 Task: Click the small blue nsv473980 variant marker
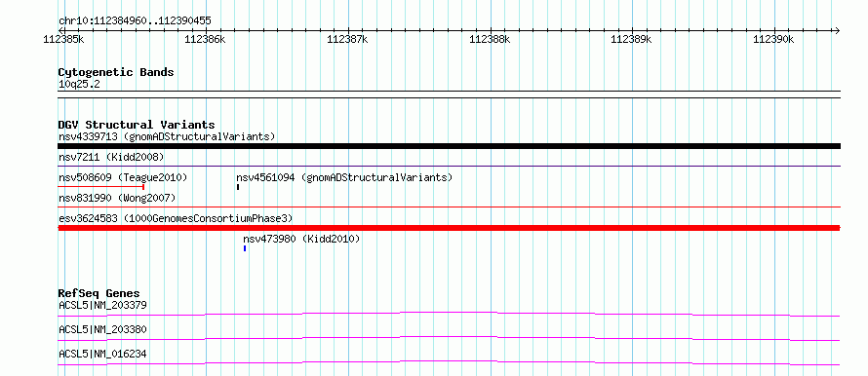245,248
